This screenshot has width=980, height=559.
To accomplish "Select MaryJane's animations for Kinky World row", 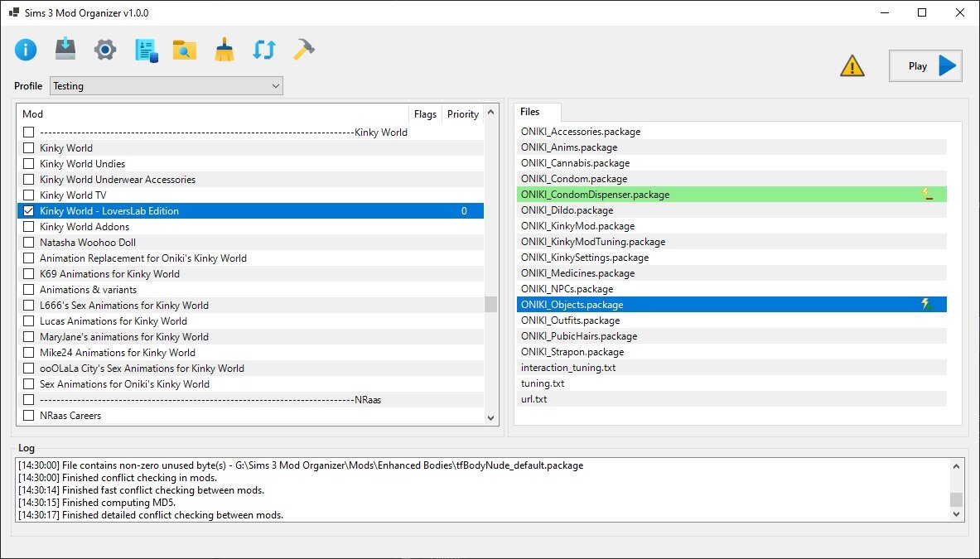I will point(251,337).
